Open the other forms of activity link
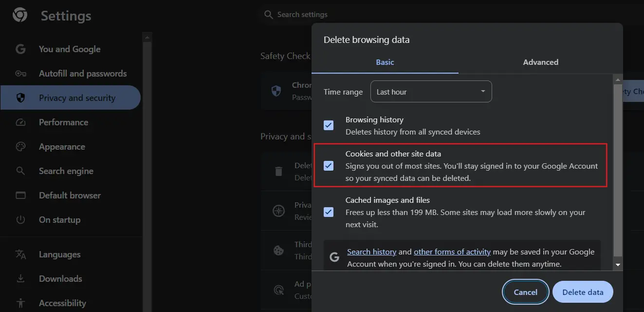The width and height of the screenshot is (644, 312). [452, 252]
